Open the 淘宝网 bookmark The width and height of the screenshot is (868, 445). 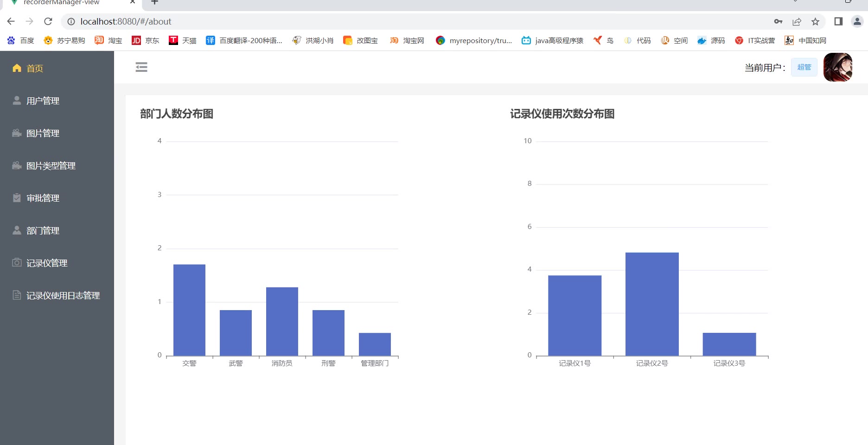point(407,40)
